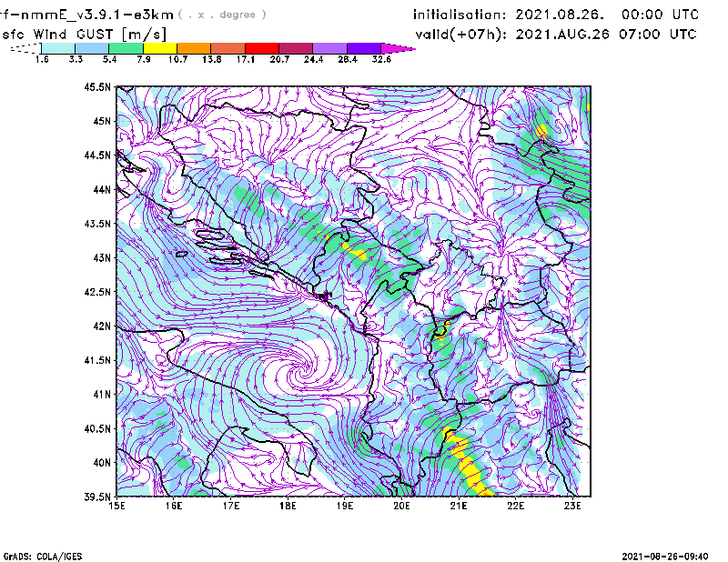Click the green 5.4–7.9 legend swatch
This screenshot has height=562, width=728.
coord(126,48)
